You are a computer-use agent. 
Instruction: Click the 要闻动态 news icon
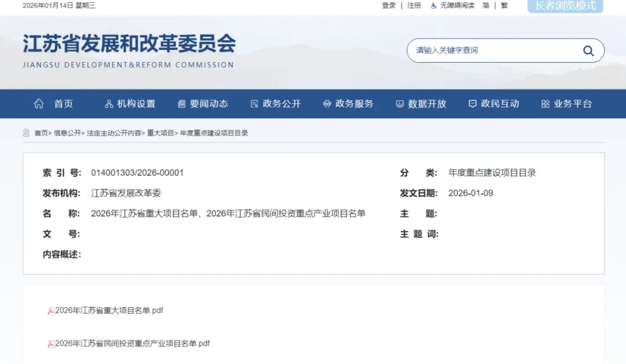pos(181,104)
